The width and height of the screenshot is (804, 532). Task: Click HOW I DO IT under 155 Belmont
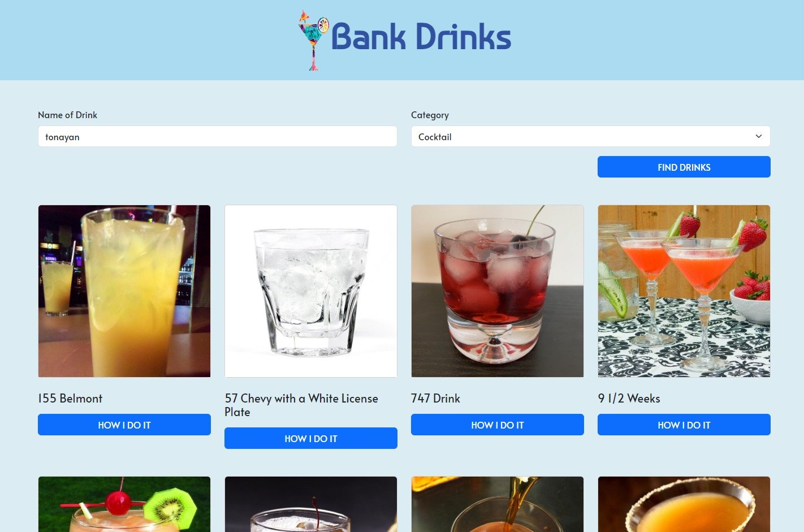[x=124, y=425]
